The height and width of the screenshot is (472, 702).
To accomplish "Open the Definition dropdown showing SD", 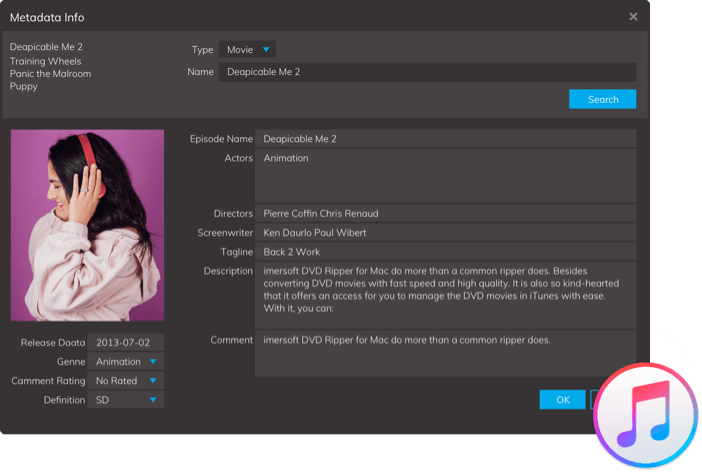I will [125, 400].
